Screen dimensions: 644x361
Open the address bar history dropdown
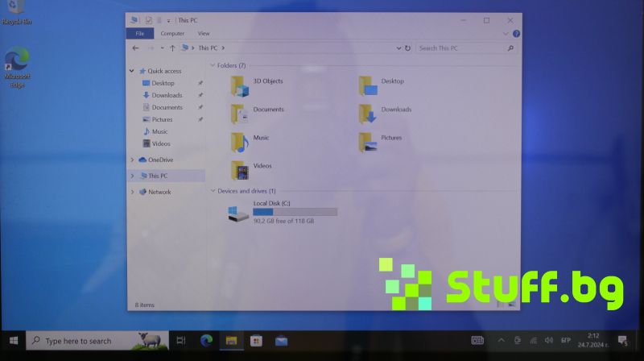[x=398, y=48]
